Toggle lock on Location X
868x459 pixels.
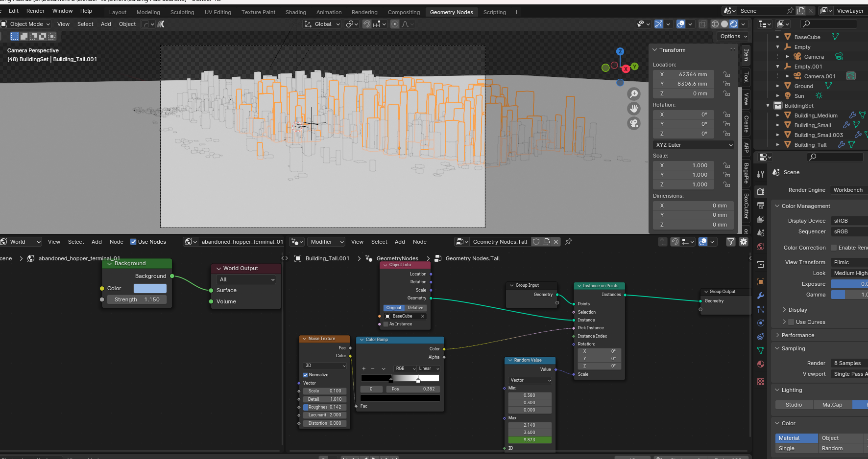pos(726,74)
